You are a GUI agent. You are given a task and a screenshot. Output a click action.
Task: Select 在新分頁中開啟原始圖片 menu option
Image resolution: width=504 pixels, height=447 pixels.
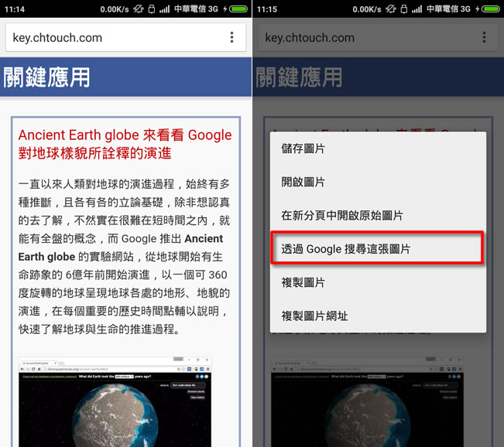pos(341,216)
